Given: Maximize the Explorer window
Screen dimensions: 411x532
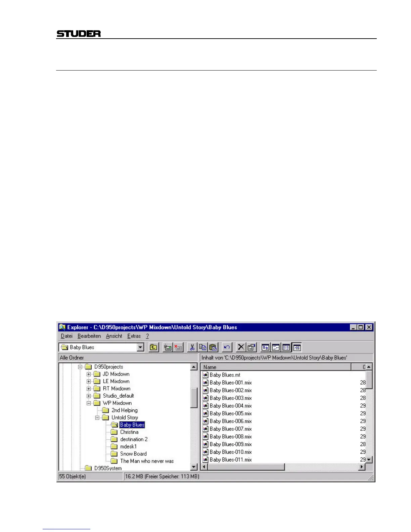Looking at the screenshot, I should (x=361, y=327).
